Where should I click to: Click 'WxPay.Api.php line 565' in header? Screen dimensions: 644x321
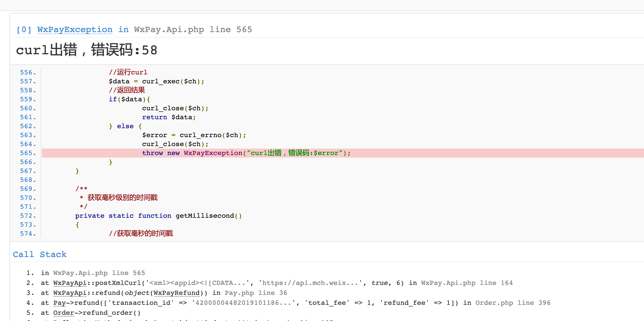193,30
